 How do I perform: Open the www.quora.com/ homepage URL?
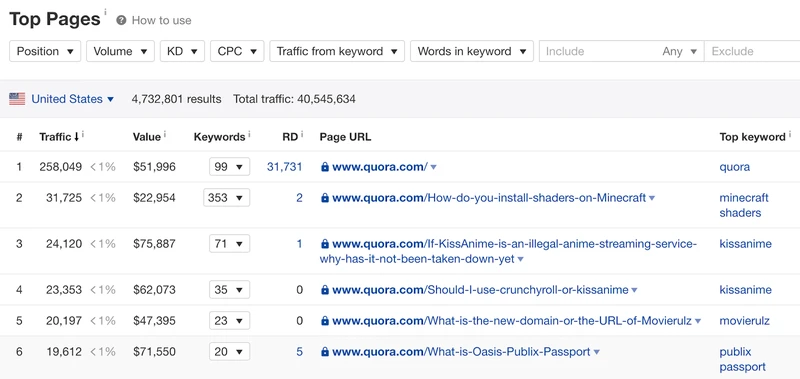point(380,167)
